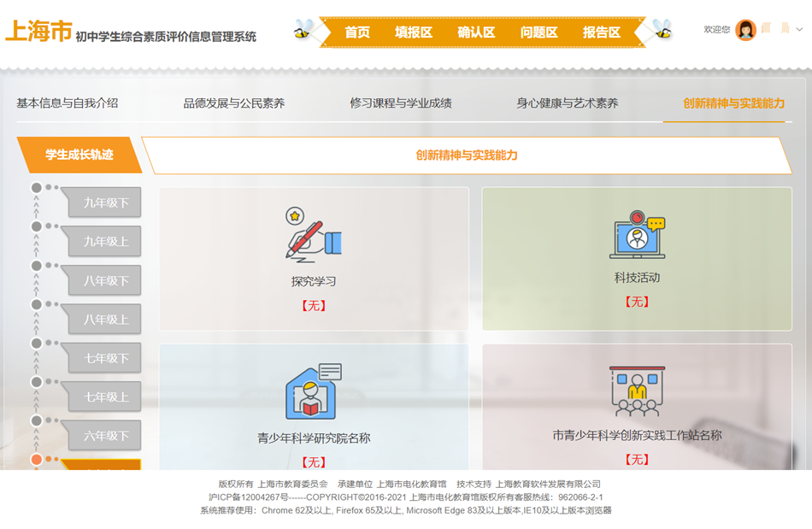This screenshot has height=529, width=812.
Task: Select the 六年级下 timeline entry
Action: pos(105,436)
